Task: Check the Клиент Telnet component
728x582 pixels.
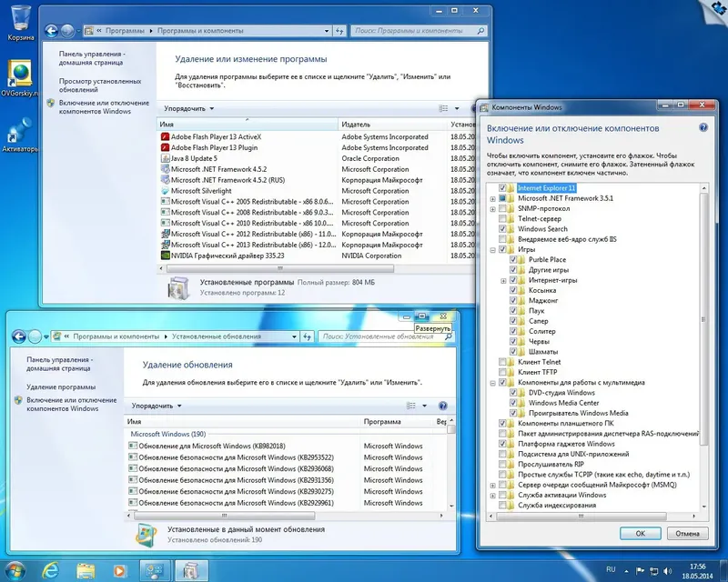Action: [x=502, y=362]
